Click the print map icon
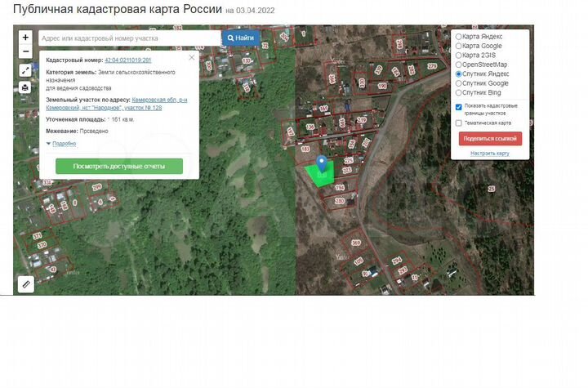The image size is (588, 388). pos(26,87)
